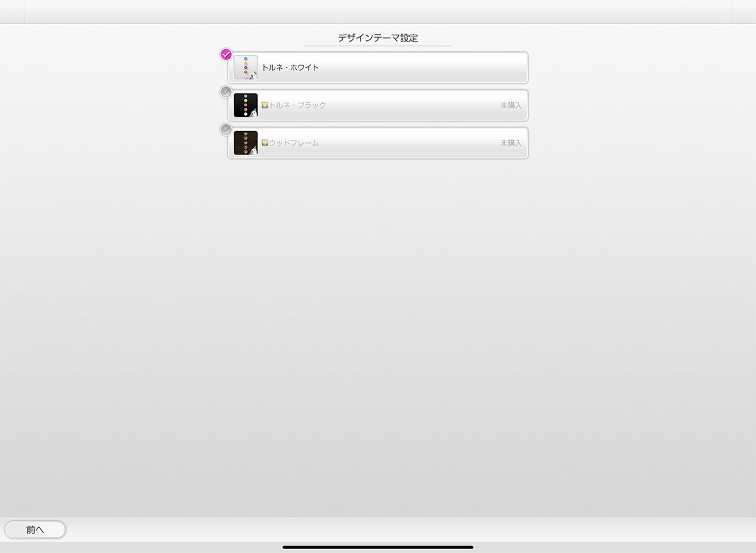Viewport: 756px width, 553px height.
Task: Select the gray checkmark for ウッドフレーム
Action: tap(226, 130)
